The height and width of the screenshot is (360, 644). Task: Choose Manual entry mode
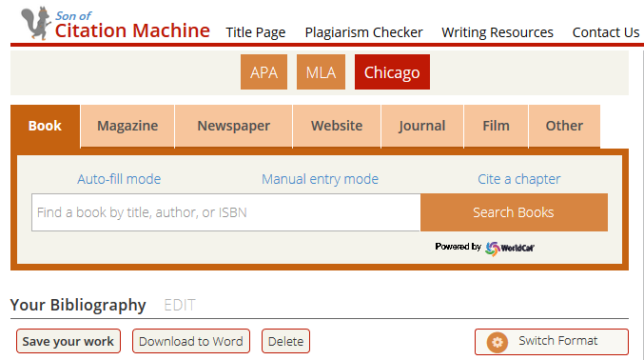(x=320, y=179)
